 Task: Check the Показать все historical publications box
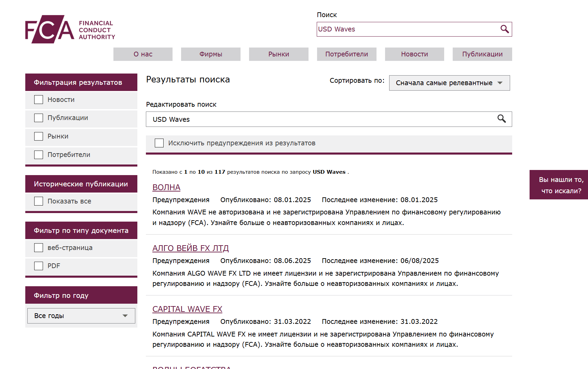tap(39, 201)
